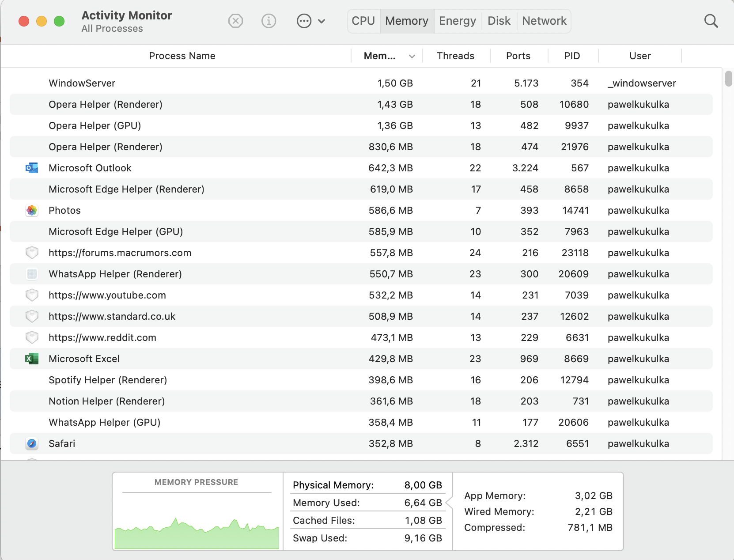Open the search magnifier icon
Viewport: 734px width, 560px height.
[x=711, y=21]
